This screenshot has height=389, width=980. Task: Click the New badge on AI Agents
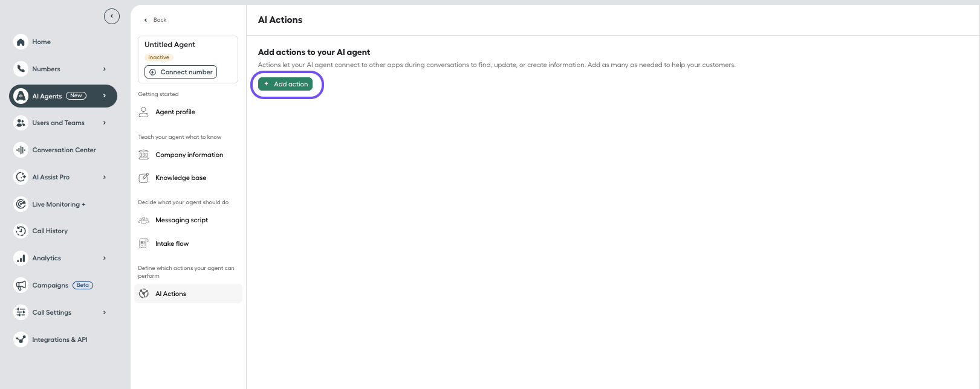pyautogui.click(x=76, y=95)
